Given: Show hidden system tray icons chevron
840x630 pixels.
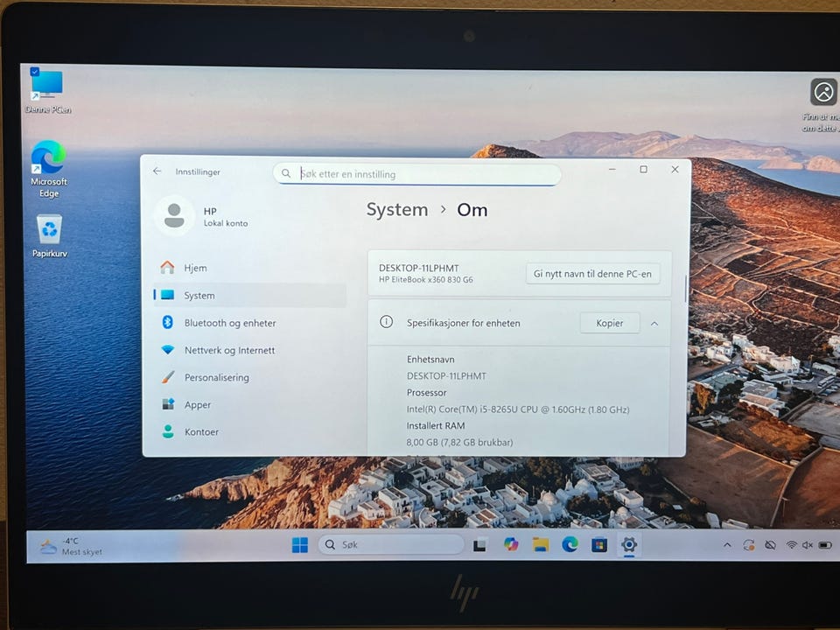Looking at the screenshot, I should tap(727, 545).
